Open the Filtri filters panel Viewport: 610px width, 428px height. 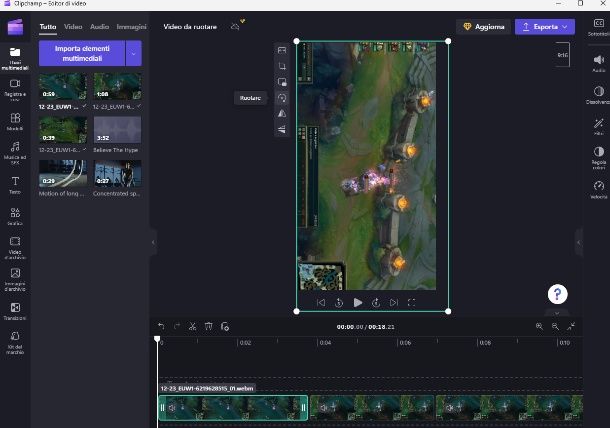[x=599, y=127]
